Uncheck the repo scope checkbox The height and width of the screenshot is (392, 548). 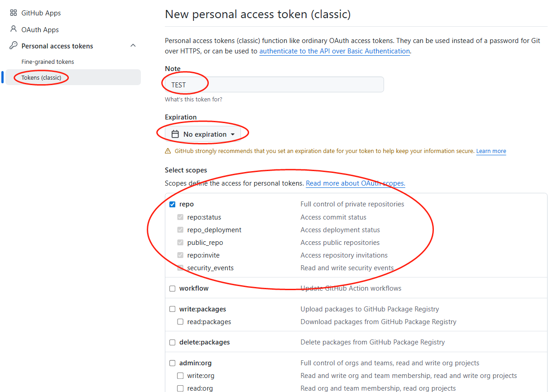click(173, 204)
